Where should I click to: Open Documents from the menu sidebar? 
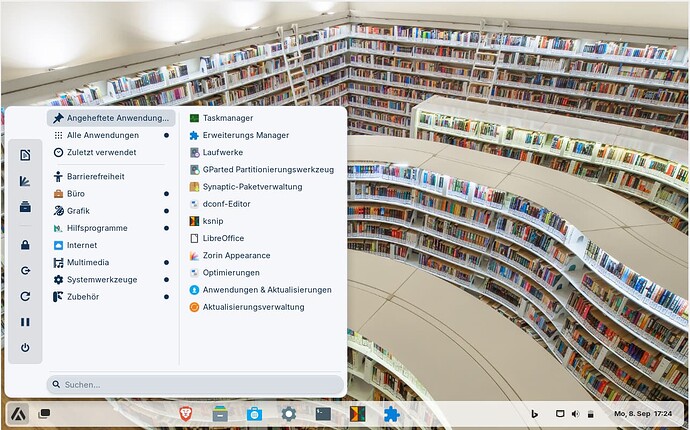[x=25, y=155]
